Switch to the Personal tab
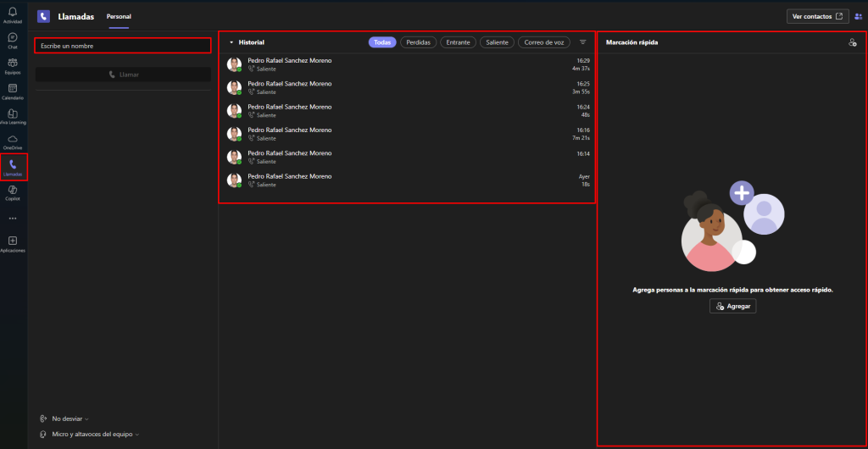868x449 pixels. pos(119,16)
